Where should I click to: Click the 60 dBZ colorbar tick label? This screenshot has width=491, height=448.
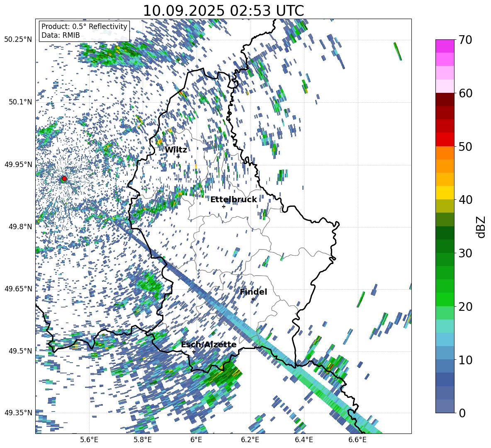point(465,93)
